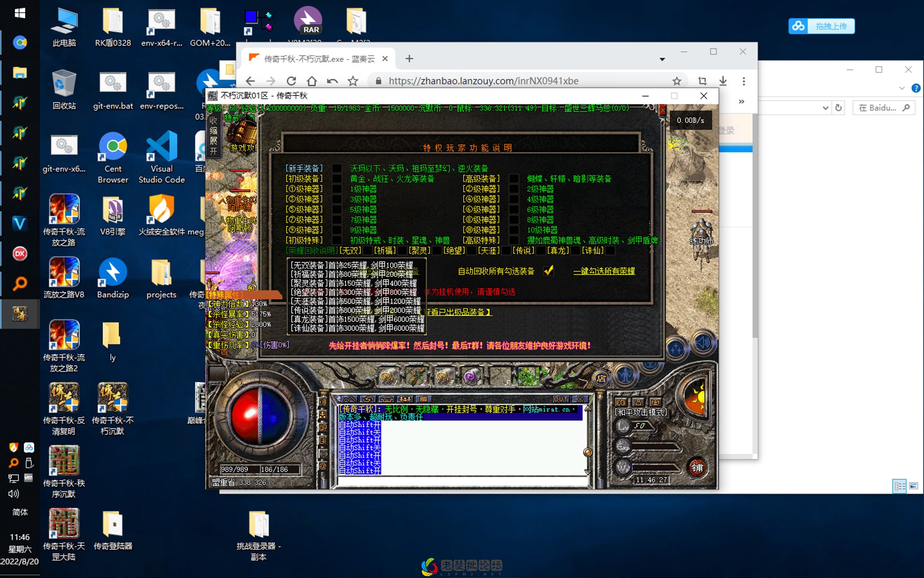Tick the 高级装备 checkbox
Image resolution: width=924 pixels, height=578 pixels.
click(514, 179)
